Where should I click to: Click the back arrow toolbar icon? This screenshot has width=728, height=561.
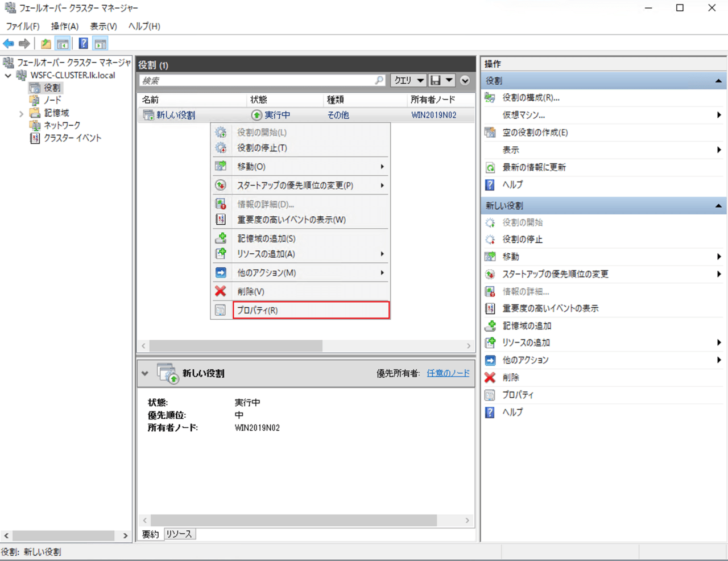tap(9, 44)
